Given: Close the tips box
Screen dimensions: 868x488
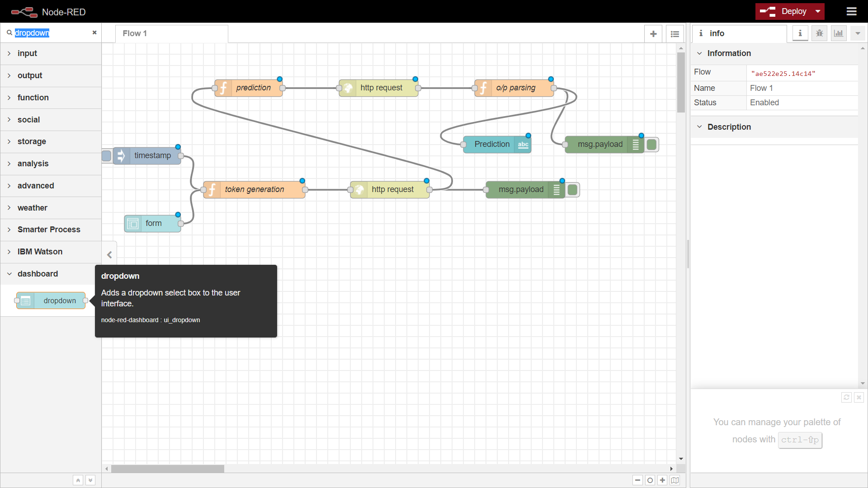Looking at the screenshot, I should tap(859, 397).
